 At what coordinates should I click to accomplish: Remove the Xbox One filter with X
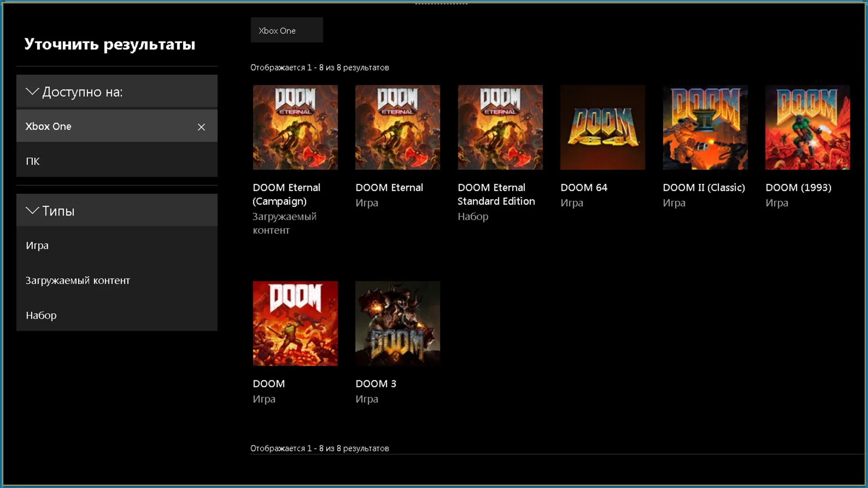pyautogui.click(x=201, y=127)
